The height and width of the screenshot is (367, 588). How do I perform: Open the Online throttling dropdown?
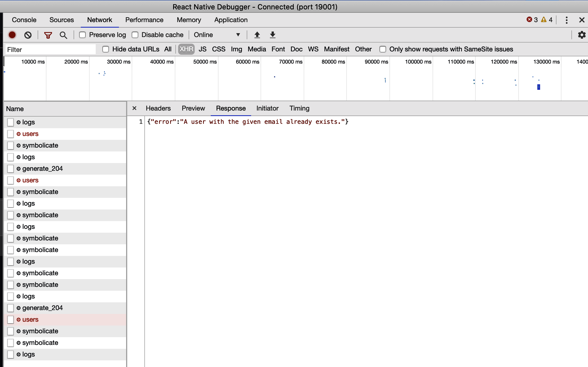pyautogui.click(x=217, y=35)
